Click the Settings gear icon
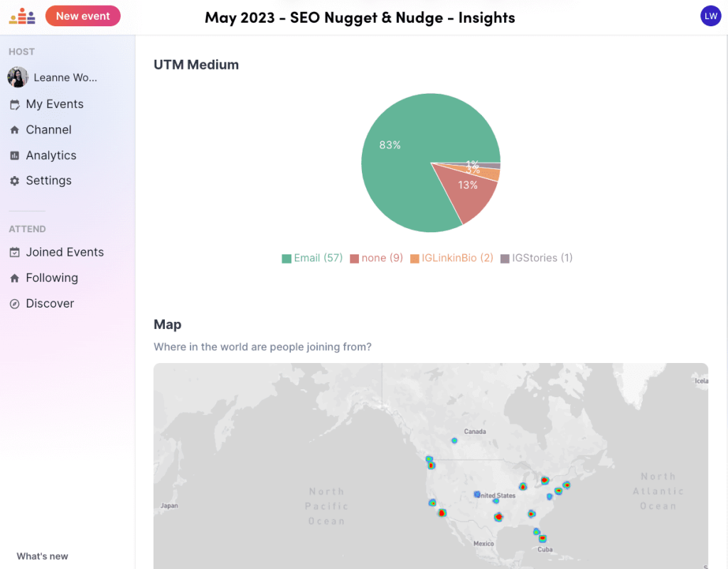Image resolution: width=728 pixels, height=569 pixels. 15,181
